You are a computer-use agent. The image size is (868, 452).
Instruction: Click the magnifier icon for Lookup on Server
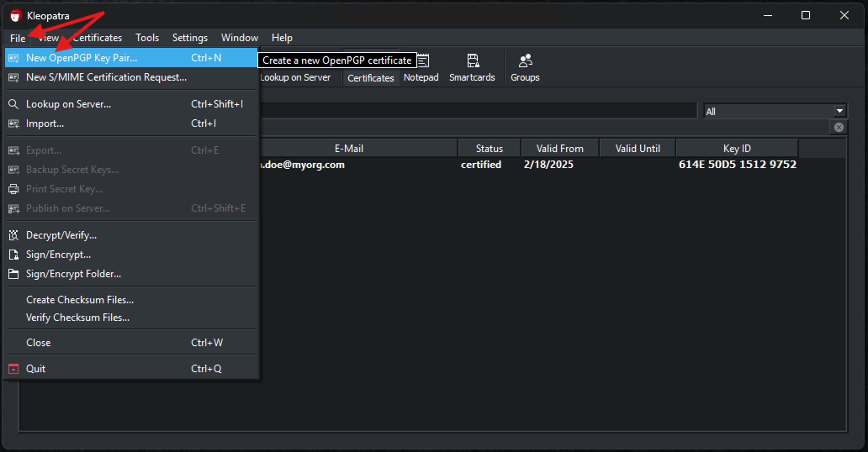point(14,104)
